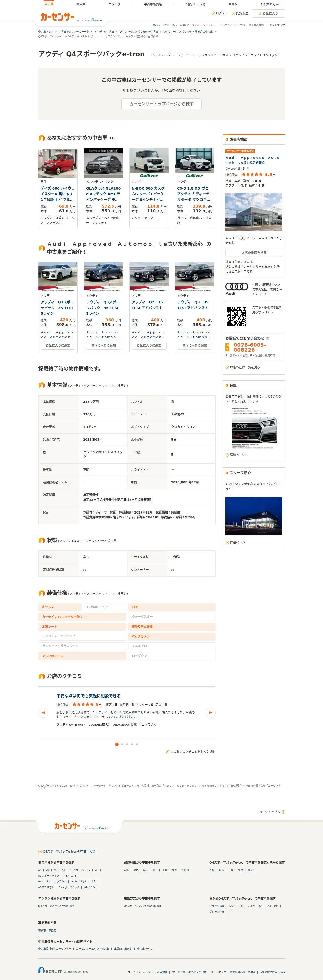323x980 pixels.
Task: Open the お役立ち記事 navigation tab
Action: point(270,4)
